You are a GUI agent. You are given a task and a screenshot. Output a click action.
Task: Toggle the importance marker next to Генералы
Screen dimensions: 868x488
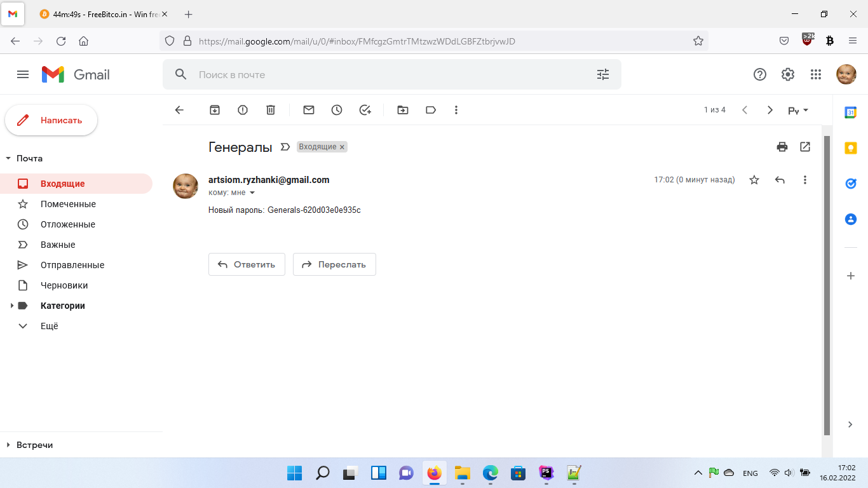(285, 147)
